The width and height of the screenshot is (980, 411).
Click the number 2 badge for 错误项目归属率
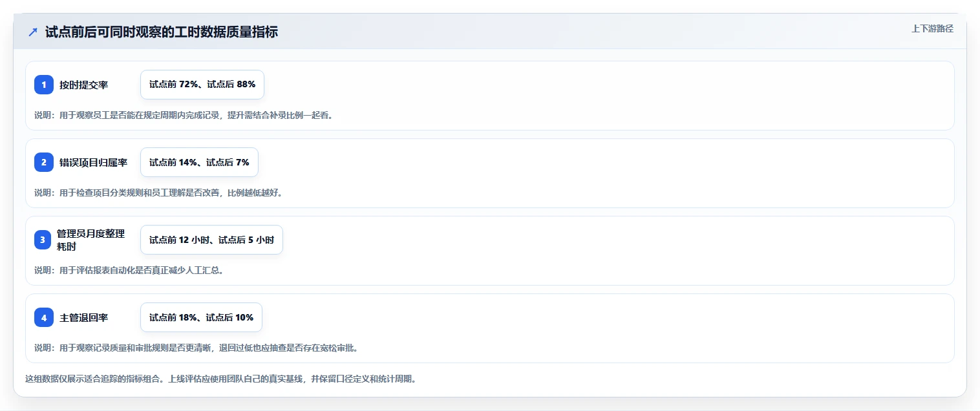(44, 162)
